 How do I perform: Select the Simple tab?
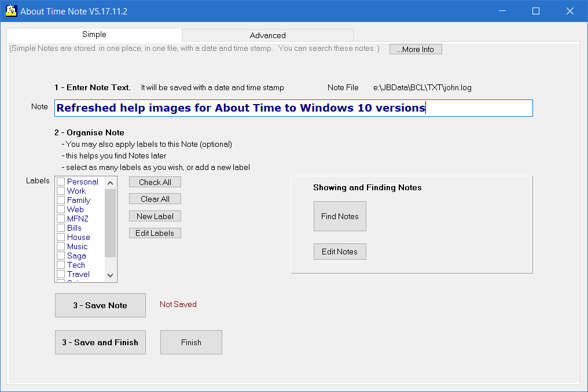tap(94, 35)
